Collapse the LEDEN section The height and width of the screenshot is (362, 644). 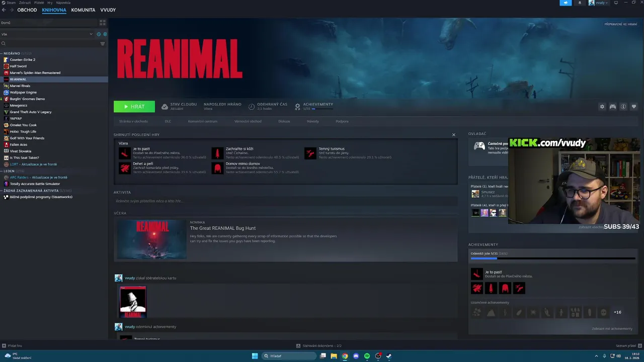[2, 171]
